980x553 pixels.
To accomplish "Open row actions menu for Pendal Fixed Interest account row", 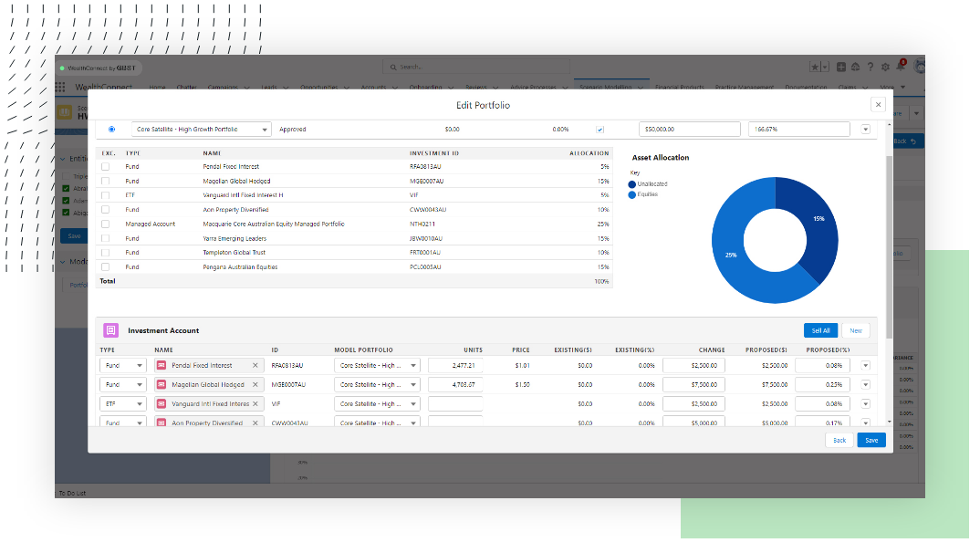I will click(x=866, y=366).
